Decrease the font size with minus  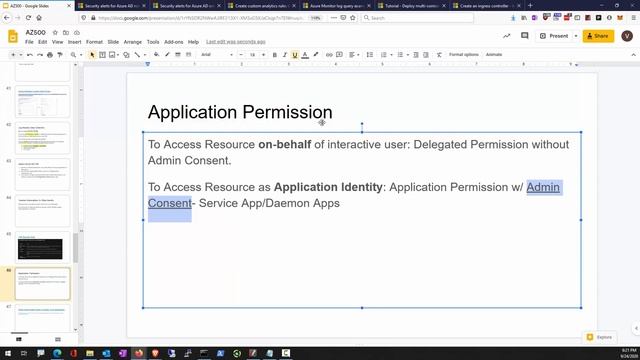pos(241,55)
